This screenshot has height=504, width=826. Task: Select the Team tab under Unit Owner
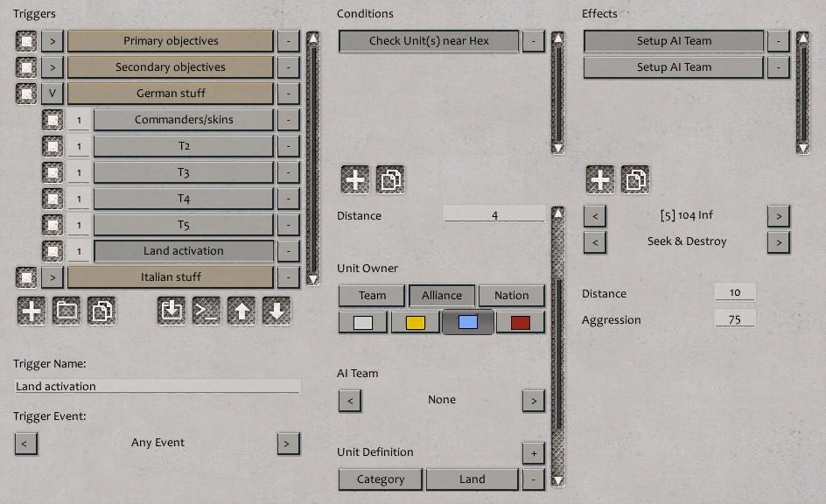click(x=371, y=295)
